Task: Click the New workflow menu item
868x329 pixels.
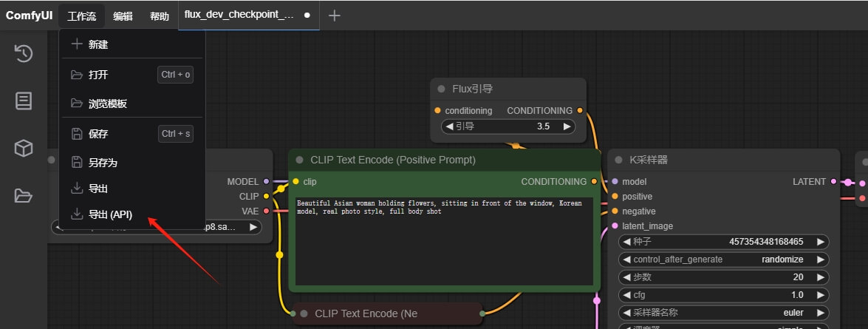Action: (98, 44)
